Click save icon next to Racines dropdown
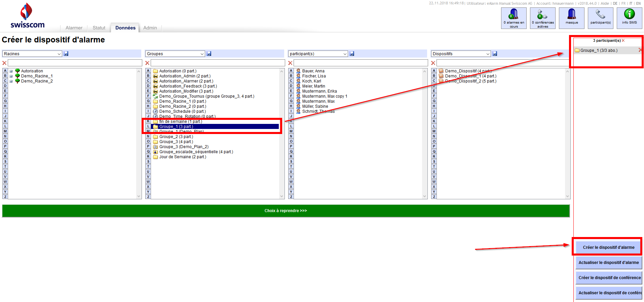The width and height of the screenshot is (644, 302). 66,54
